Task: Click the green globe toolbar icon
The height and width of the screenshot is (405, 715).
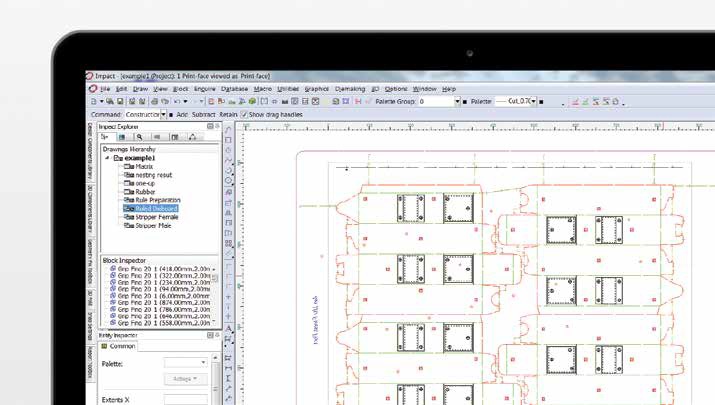Action: coord(252,101)
